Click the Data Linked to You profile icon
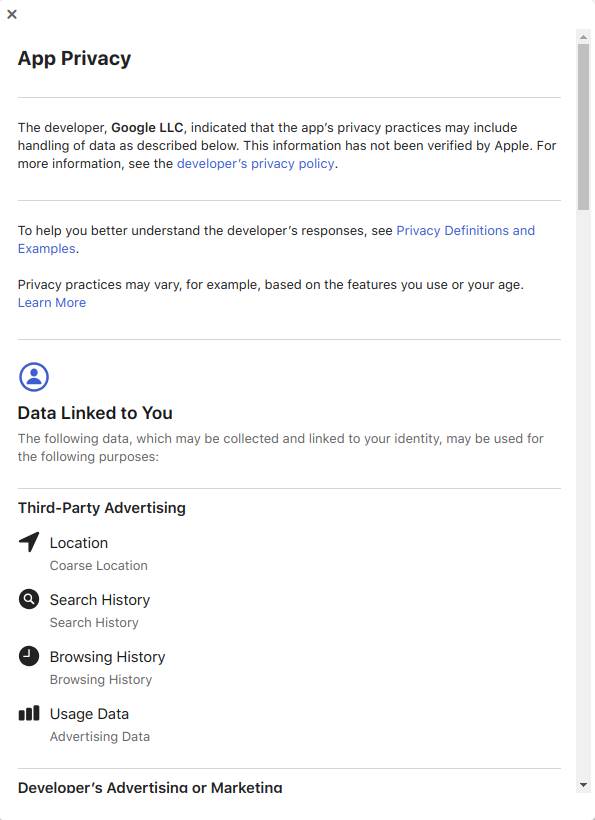The image size is (595, 820). 34,377
